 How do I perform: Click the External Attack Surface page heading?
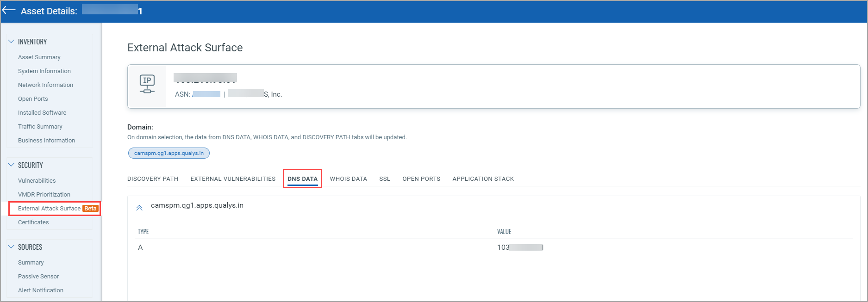185,48
